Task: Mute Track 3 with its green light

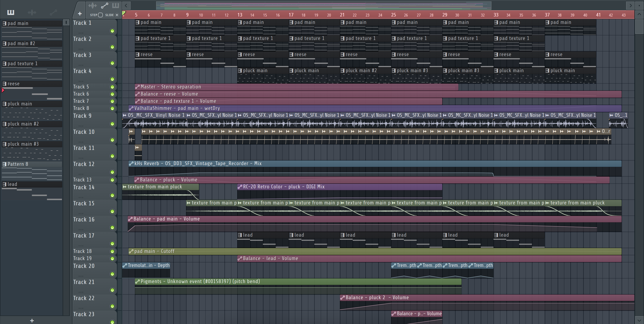Action: click(112, 63)
